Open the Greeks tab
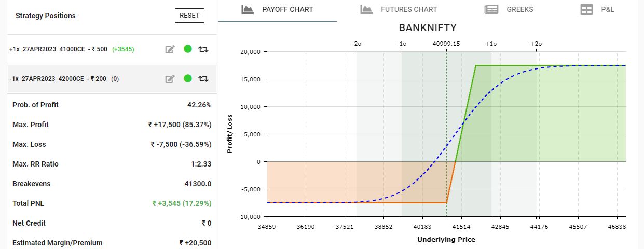 point(509,10)
